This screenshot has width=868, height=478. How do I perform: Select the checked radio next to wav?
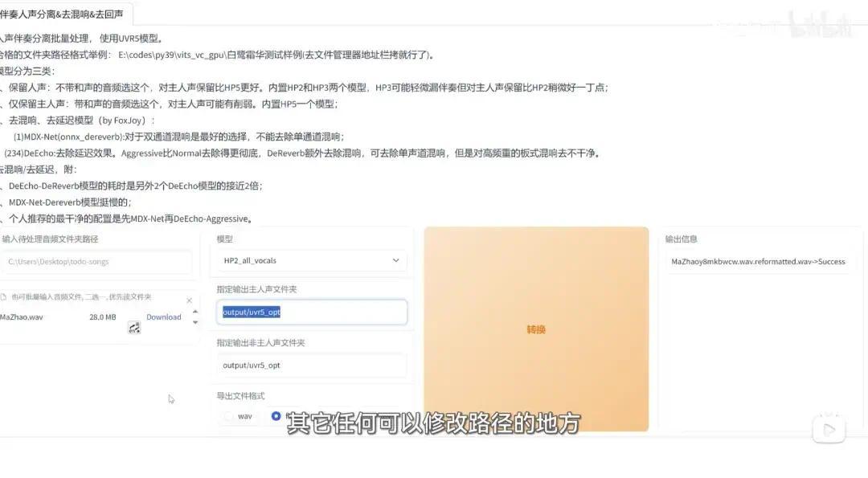[276, 416]
